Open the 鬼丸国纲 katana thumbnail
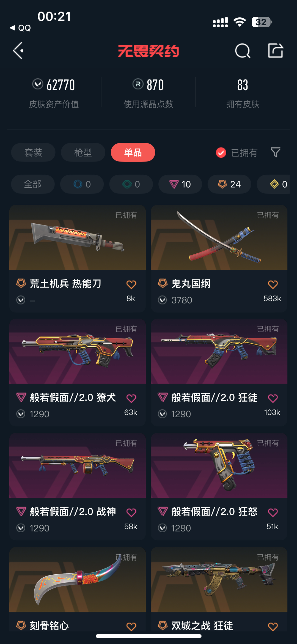The height and width of the screenshot is (644, 297). click(219, 237)
